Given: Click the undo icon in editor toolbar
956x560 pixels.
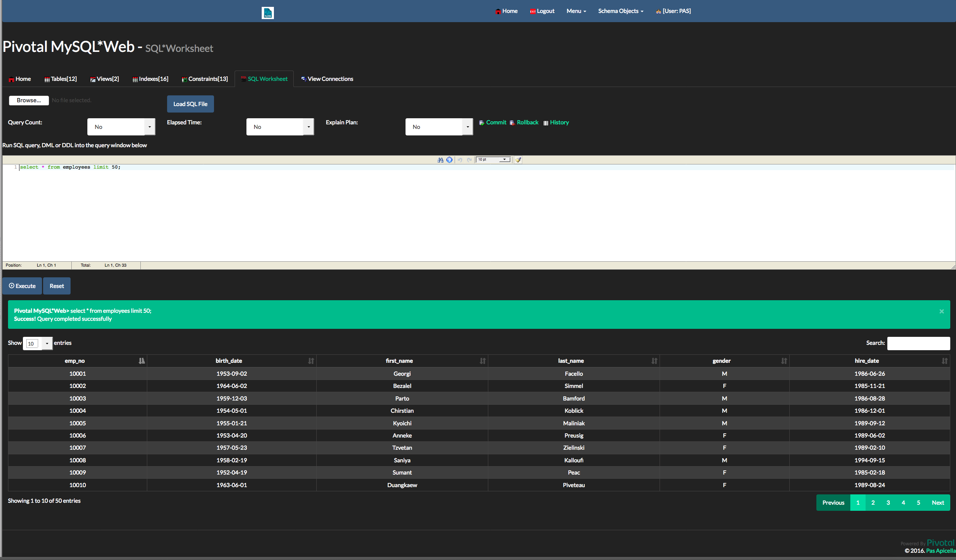Looking at the screenshot, I should coord(460,160).
